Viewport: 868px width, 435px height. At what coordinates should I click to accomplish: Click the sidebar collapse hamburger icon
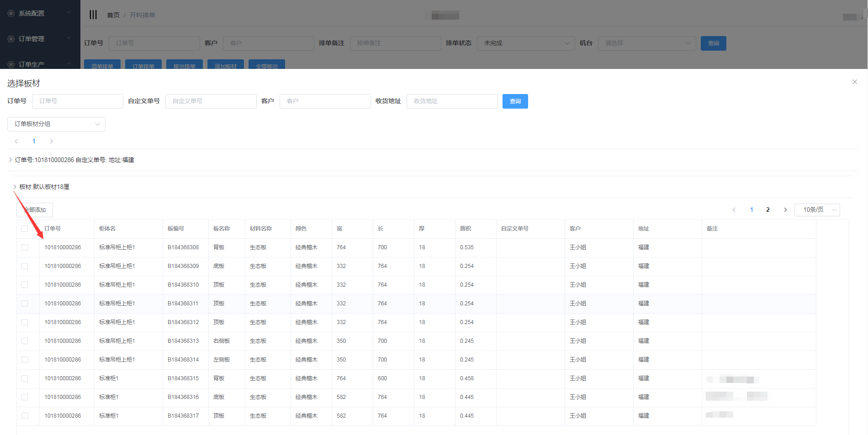(93, 15)
